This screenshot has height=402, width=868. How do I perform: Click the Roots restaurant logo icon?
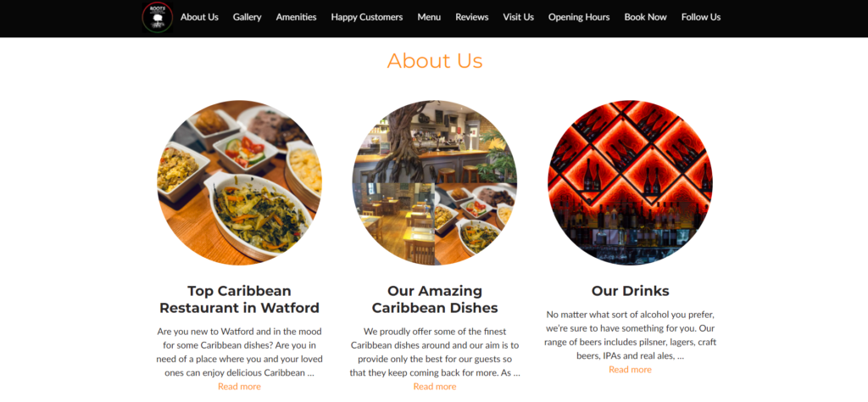158,17
